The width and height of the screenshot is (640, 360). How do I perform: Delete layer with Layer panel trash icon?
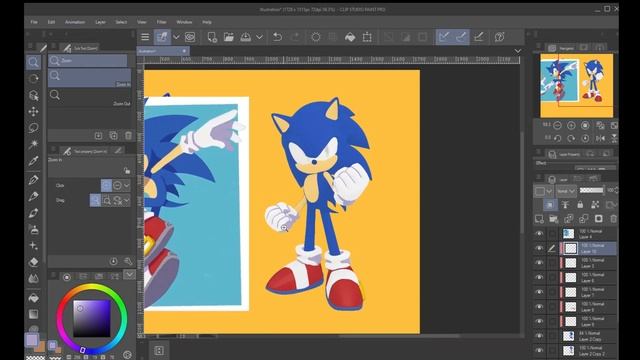pos(613,219)
